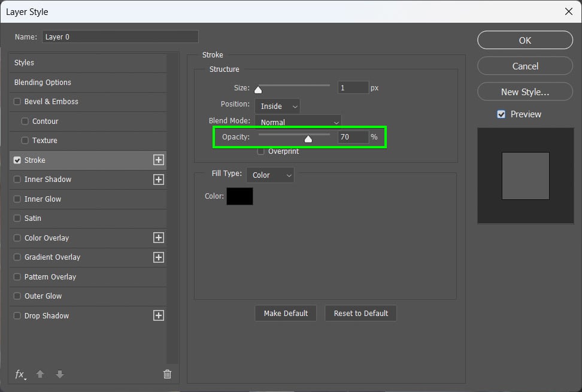Click the styles list vertical scrollbar
The image size is (582, 392).
(x=172, y=208)
